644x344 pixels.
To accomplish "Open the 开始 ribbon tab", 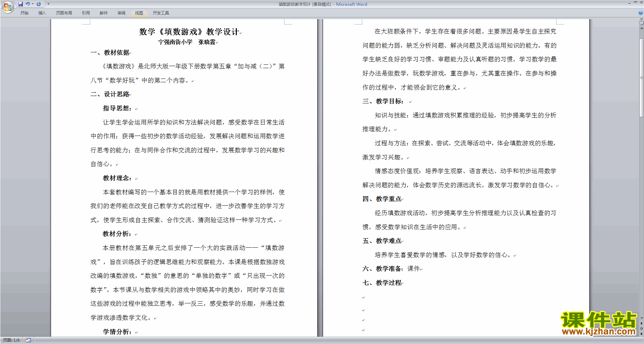I will point(24,13).
